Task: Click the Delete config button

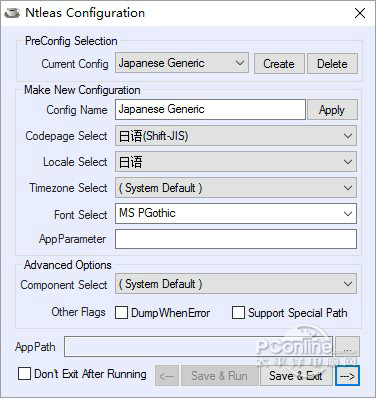Action: (332, 64)
